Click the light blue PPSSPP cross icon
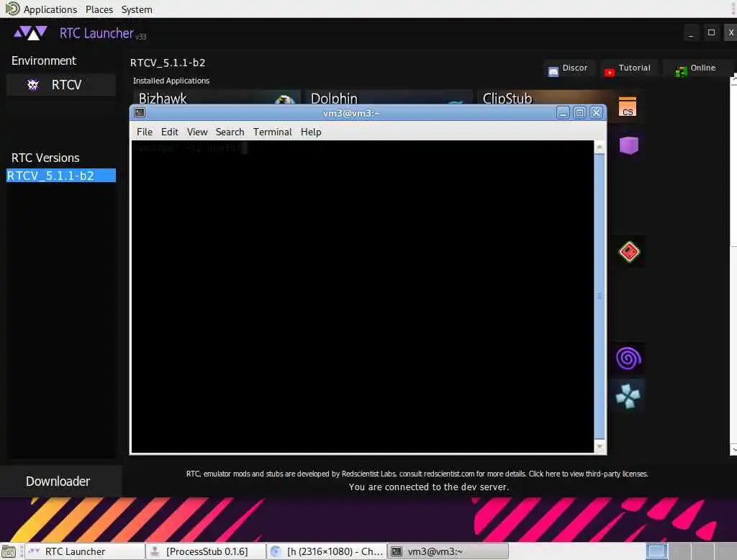The height and width of the screenshot is (560, 737). [628, 396]
